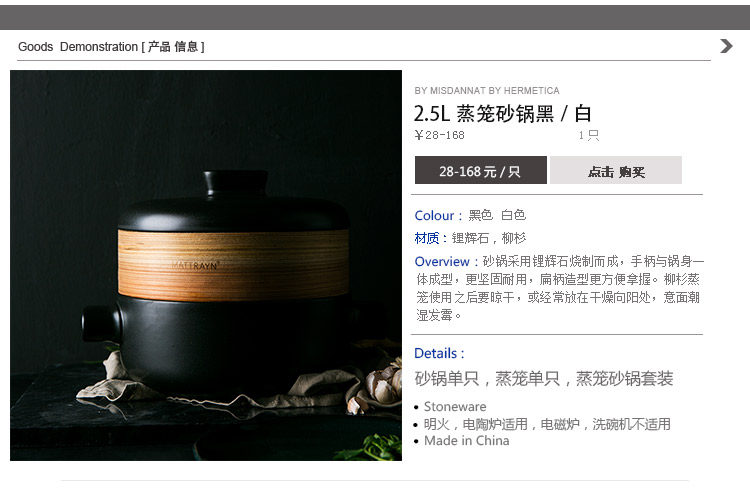Select the 黑色 colour option
Viewport: 750px width, 490px height.
pos(480,215)
